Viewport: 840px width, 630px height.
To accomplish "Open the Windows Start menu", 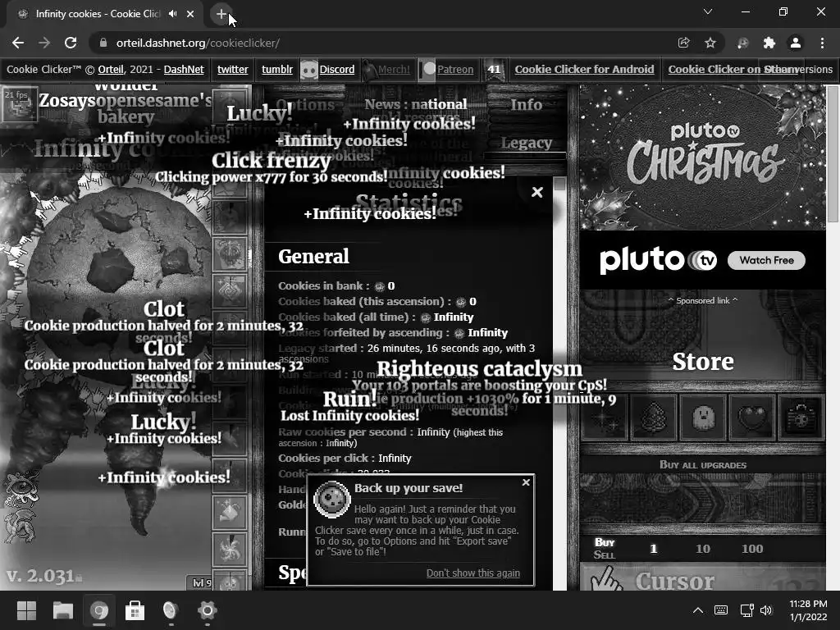I will tap(26, 610).
